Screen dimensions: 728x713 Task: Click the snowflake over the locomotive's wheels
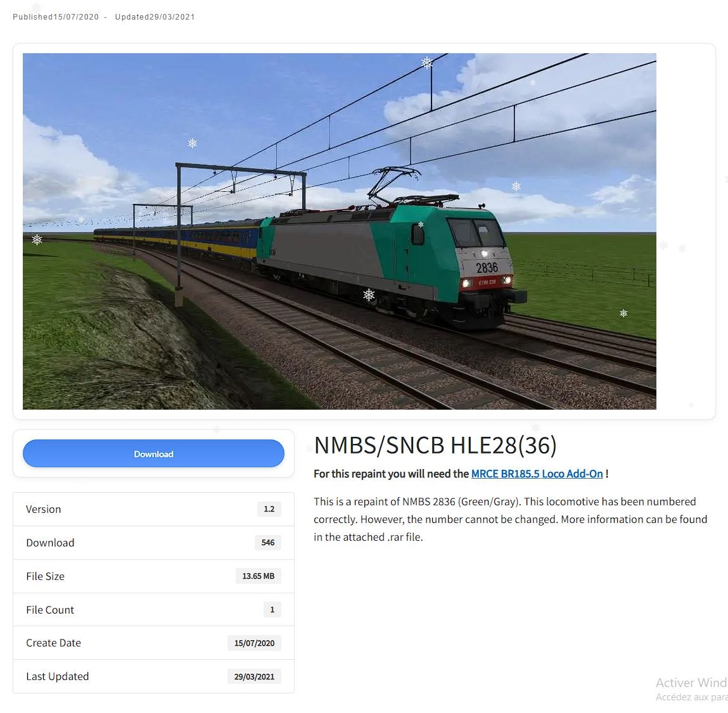[369, 294]
